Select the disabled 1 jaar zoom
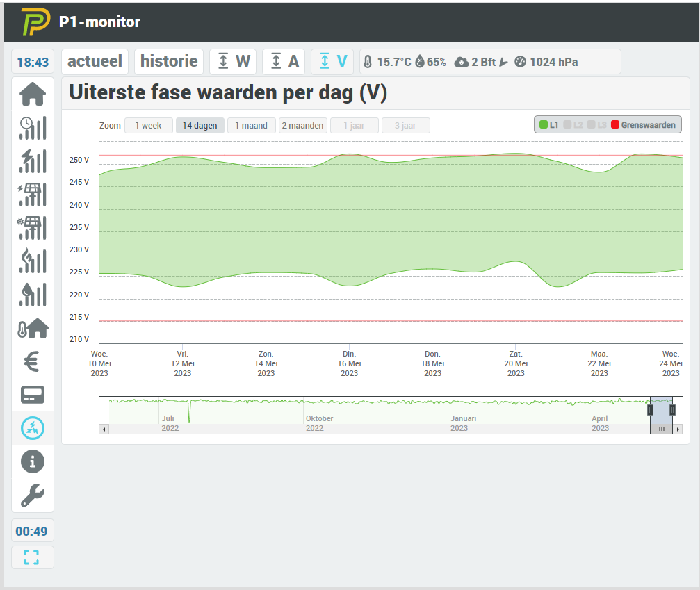 [x=354, y=125]
